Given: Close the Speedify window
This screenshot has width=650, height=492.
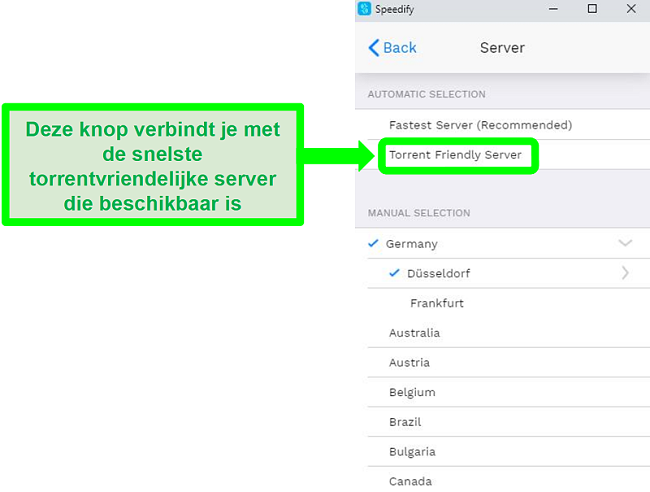Looking at the screenshot, I should 631,9.
